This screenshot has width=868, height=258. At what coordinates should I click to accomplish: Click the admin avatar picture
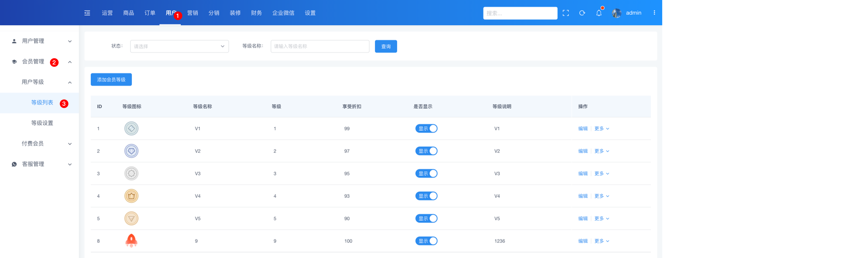click(616, 13)
